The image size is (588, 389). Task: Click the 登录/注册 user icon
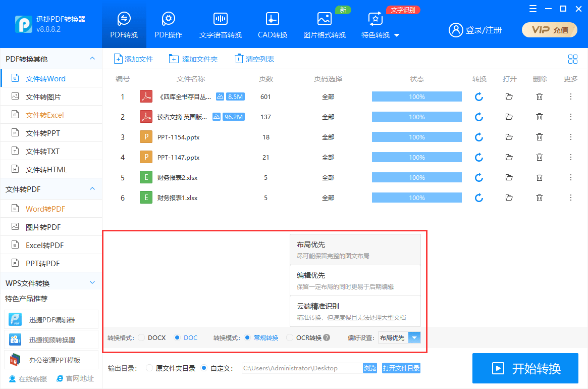(x=456, y=30)
